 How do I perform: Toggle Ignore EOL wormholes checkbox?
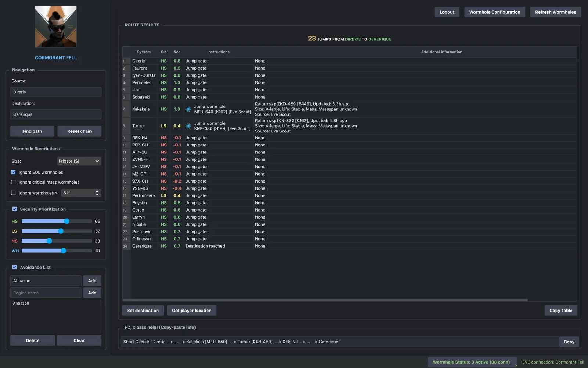[x=13, y=172]
